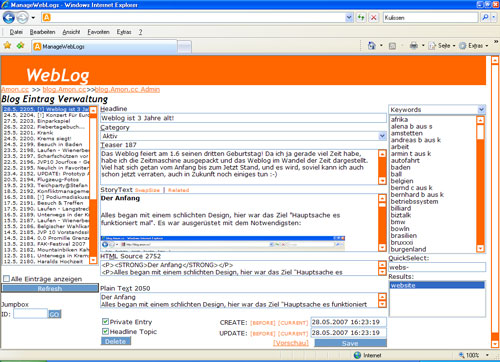Open the ? help menu
The width and height of the screenshot is (500, 362).
[140, 32]
